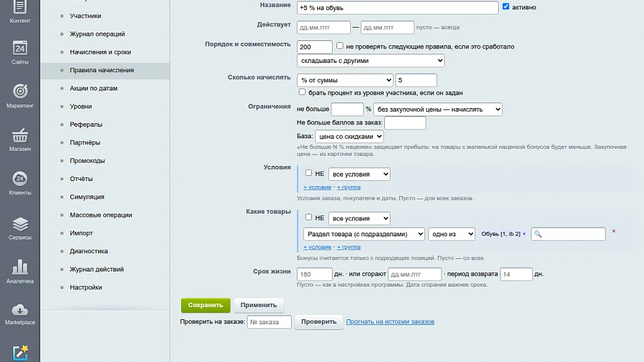Open без закупочной цены — начислять dropdown
This screenshot has height=362, width=644.
[x=438, y=109]
